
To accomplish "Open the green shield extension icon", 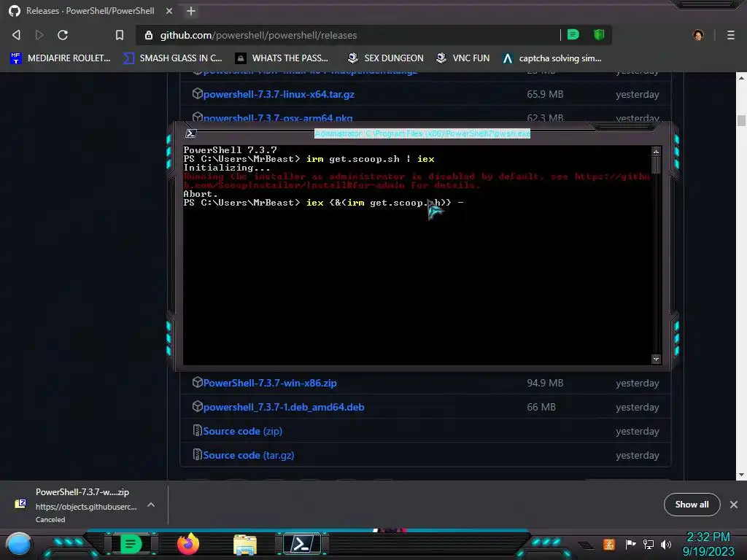I will click(x=599, y=35).
